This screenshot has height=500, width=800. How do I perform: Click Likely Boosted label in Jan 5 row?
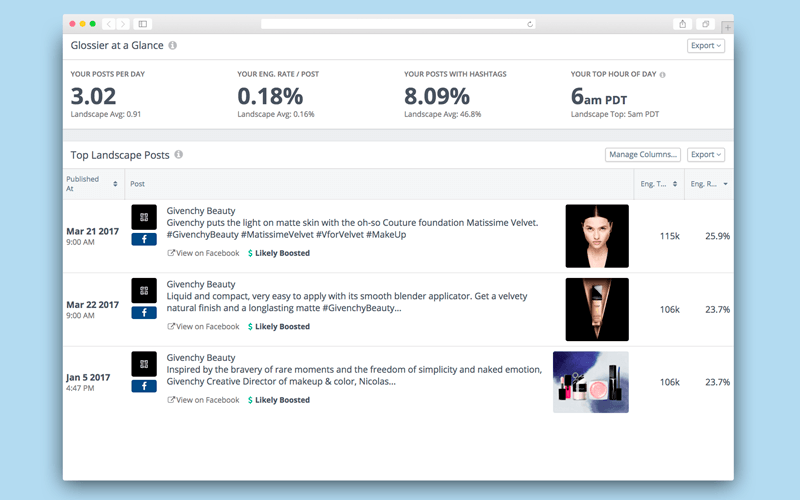point(279,400)
